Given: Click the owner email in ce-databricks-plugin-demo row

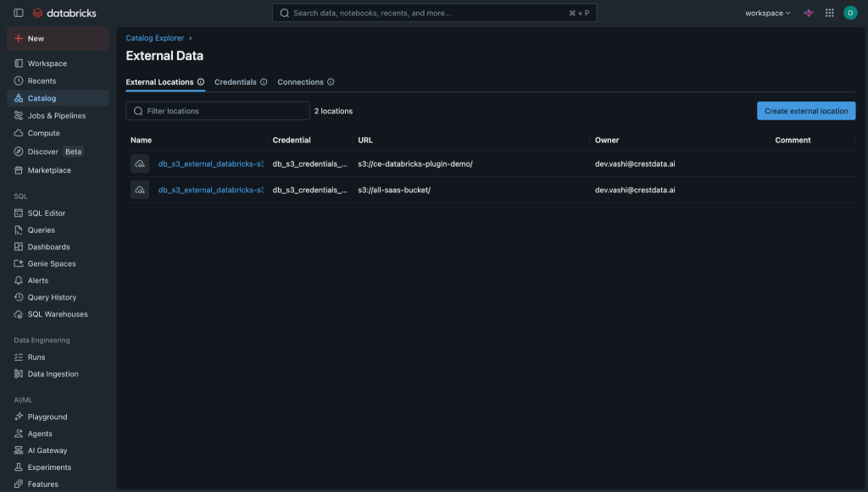Looking at the screenshot, I should [x=635, y=163].
